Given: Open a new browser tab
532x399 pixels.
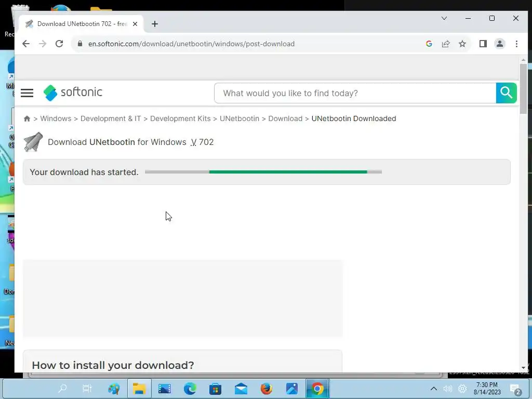Looking at the screenshot, I should click(155, 24).
